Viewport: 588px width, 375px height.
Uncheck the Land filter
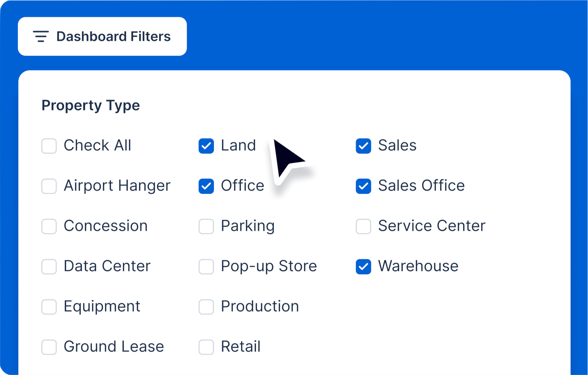pos(206,146)
